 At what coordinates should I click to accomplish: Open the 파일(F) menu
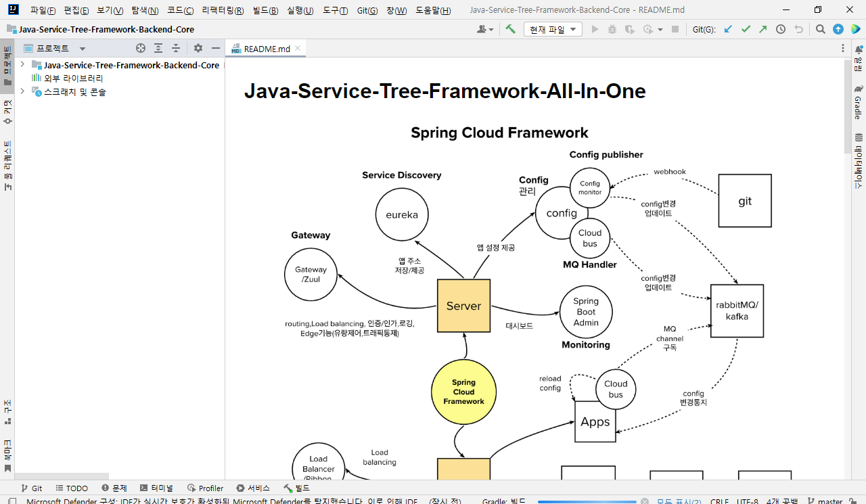(x=43, y=10)
